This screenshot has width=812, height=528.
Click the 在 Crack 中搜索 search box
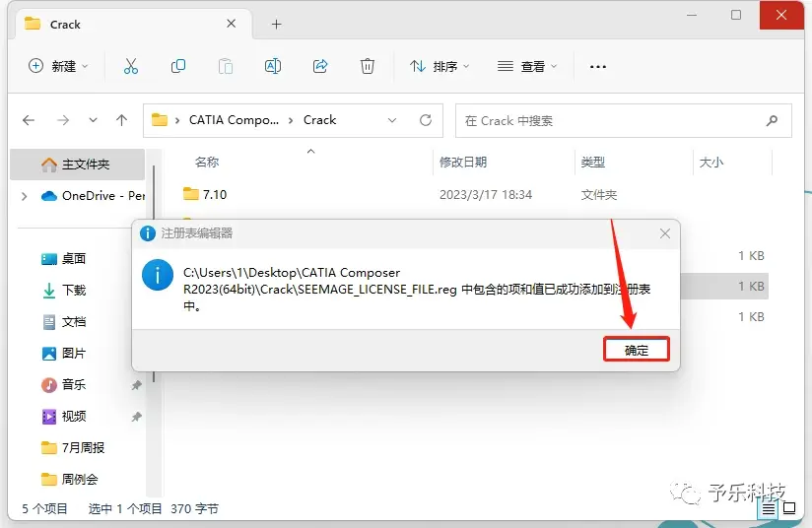click(624, 120)
